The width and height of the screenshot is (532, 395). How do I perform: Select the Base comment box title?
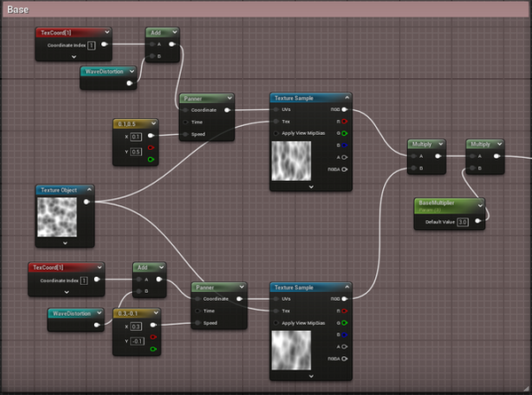[x=18, y=10]
